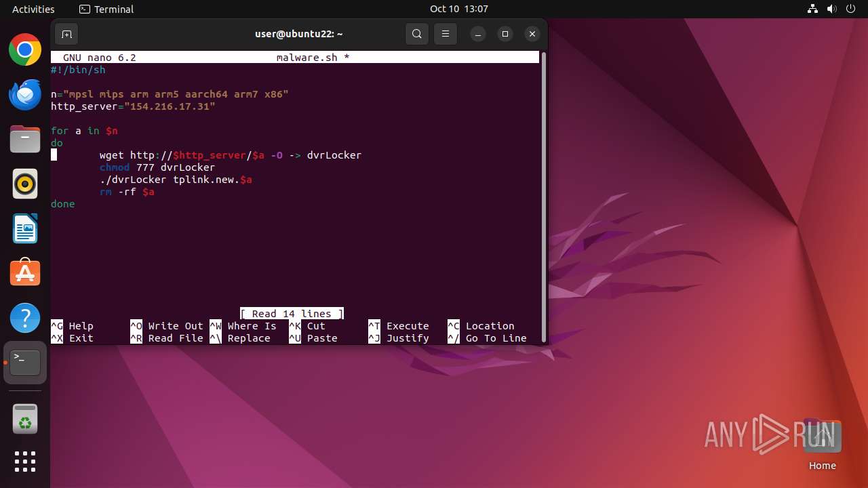Click the rm -rf $a line
This screenshot has height=488, width=868.
[x=127, y=192]
